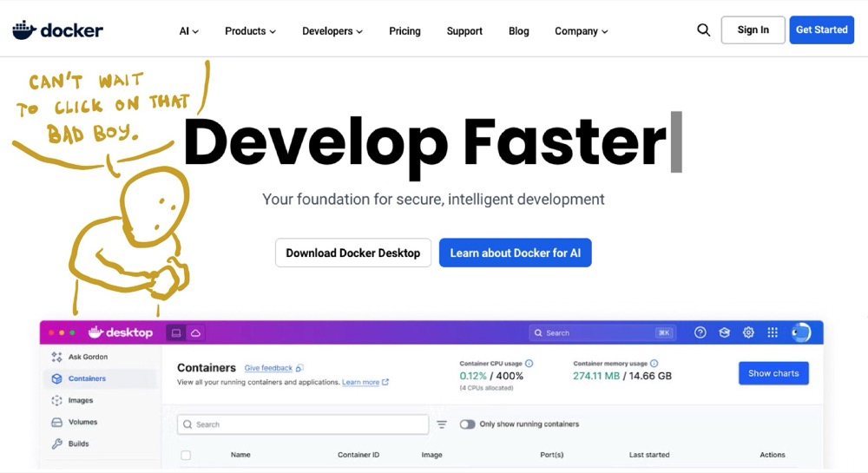This screenshot has height=473, width=868.
Task: Click the Docker logo in the header
Action: (57, 30)
